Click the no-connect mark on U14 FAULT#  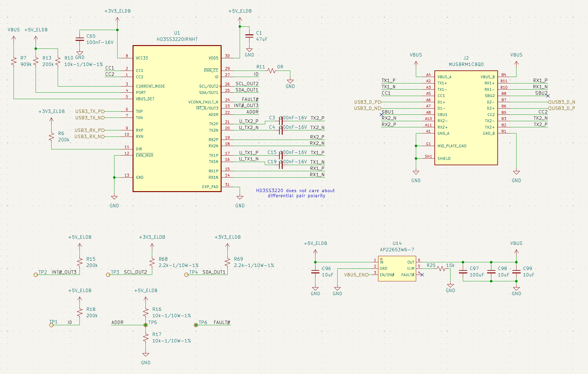tap(422, 275)
